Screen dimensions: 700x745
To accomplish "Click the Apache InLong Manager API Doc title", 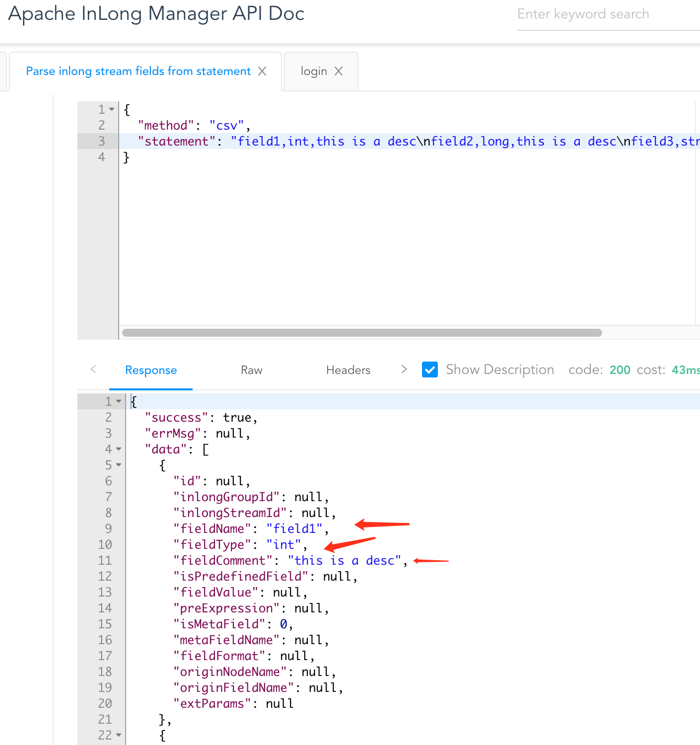I will click(x=156, y=13).
